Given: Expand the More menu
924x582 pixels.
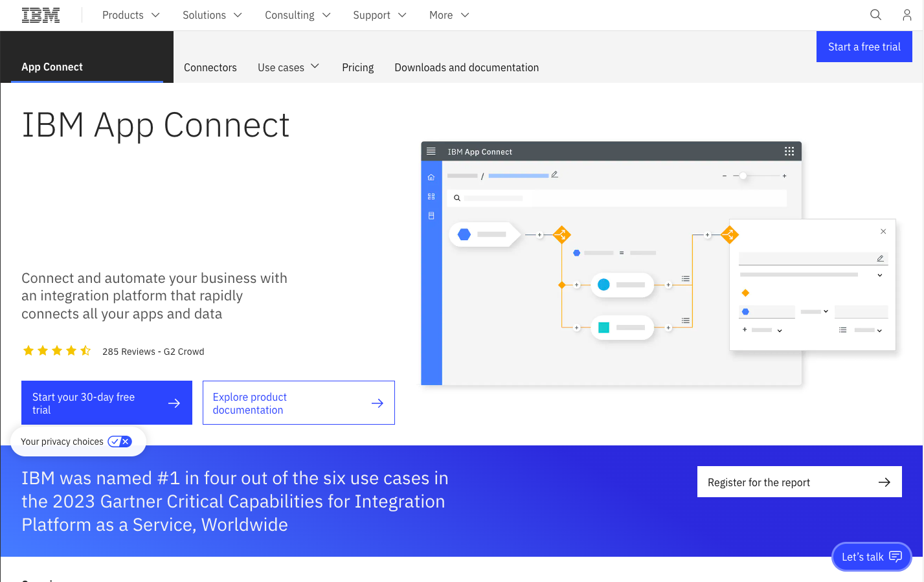Looking at the screenshot, I should pyautogui.click(x=449, y=15).
